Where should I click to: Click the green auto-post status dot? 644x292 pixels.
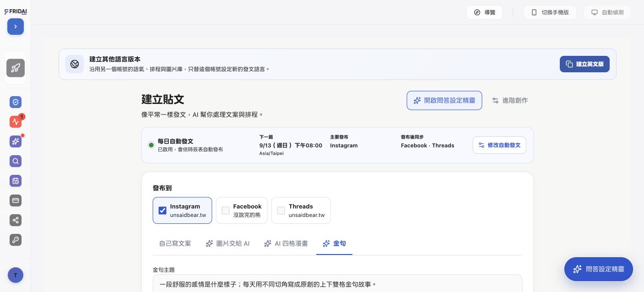[151, 145]
